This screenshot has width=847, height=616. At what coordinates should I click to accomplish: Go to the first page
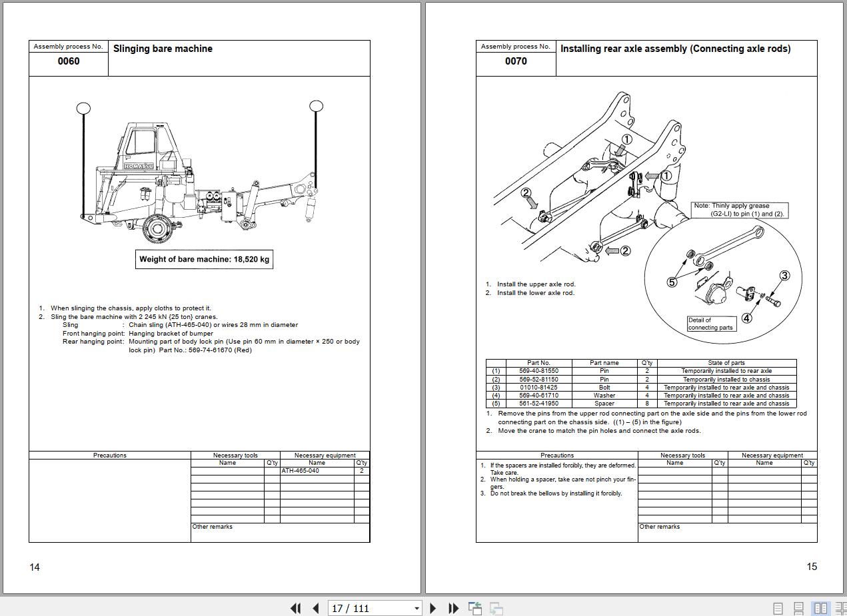[x=296, y=608]
